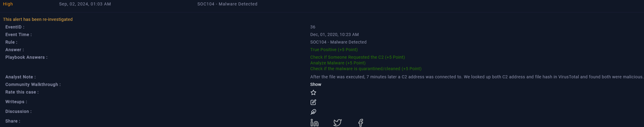Click the star icon to rate this case

click(313, 93)
